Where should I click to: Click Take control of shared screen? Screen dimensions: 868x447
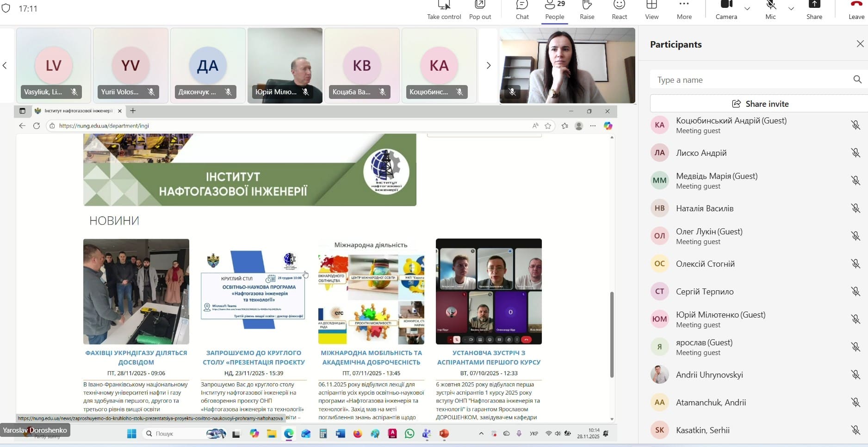point(444,9)
